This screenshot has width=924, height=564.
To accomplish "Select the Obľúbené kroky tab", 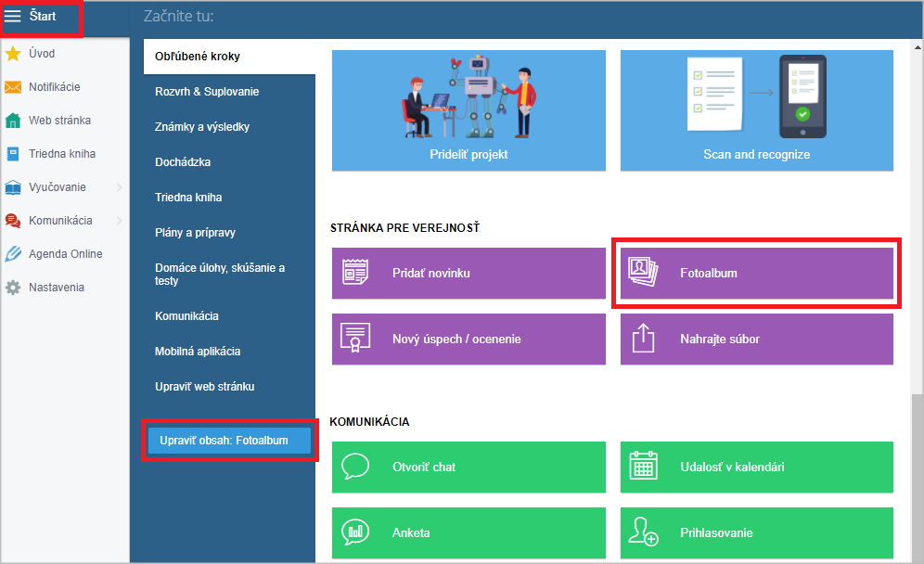I will [229, 57].
